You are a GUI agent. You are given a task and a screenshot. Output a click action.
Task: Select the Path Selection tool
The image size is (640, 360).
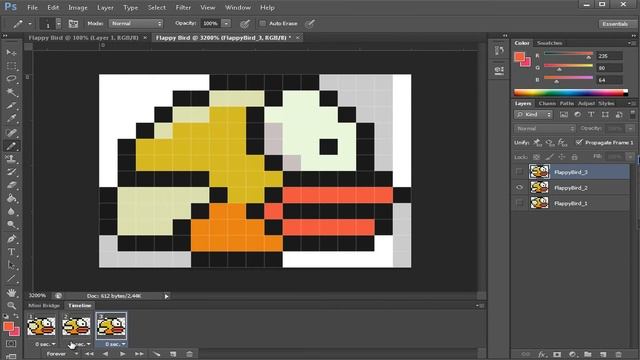pyautogui.click(x=11, y=265)
